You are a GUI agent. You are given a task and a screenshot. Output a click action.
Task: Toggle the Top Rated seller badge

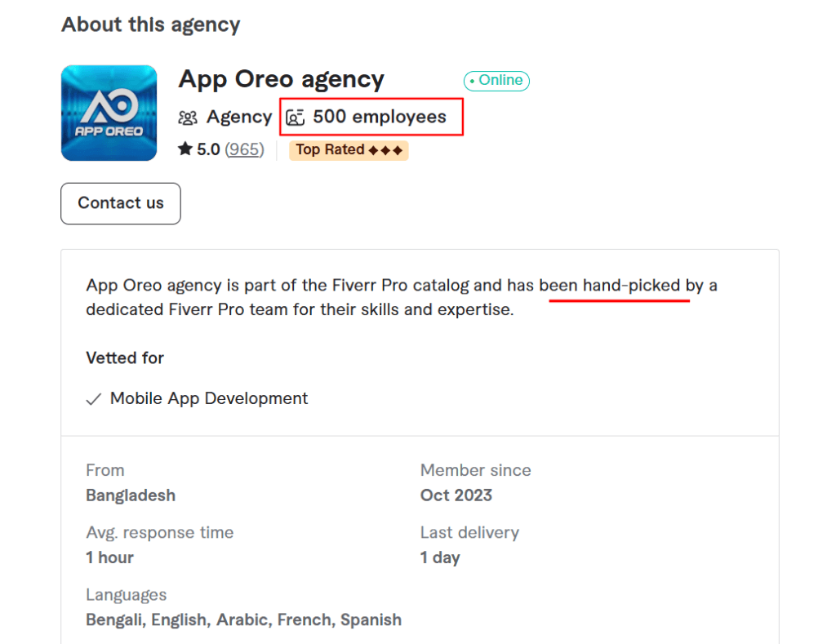(349, 150)
